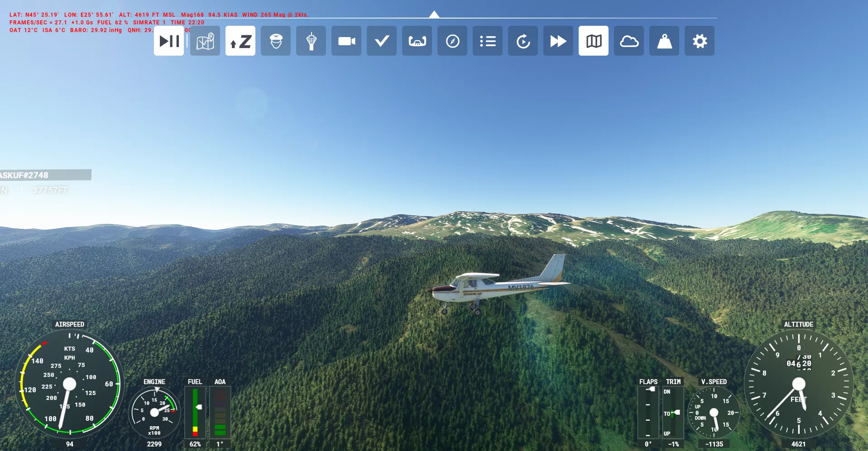
Task: Click the 37757FT distance text
Action: (50, 190)
